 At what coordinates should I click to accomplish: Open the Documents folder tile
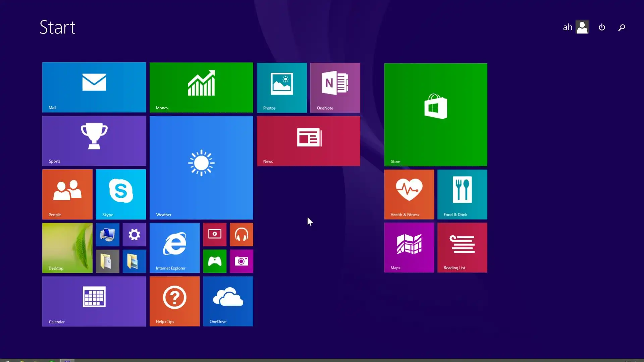click(107, 261)
